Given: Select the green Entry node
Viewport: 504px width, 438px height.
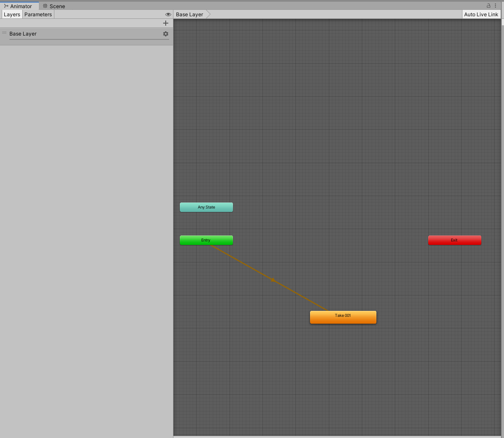Looking at the screenshot, I should (x=206, y=240).
